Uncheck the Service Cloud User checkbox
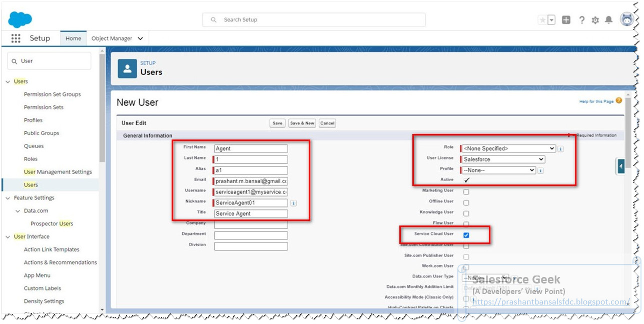 click(x=466, y=235)
